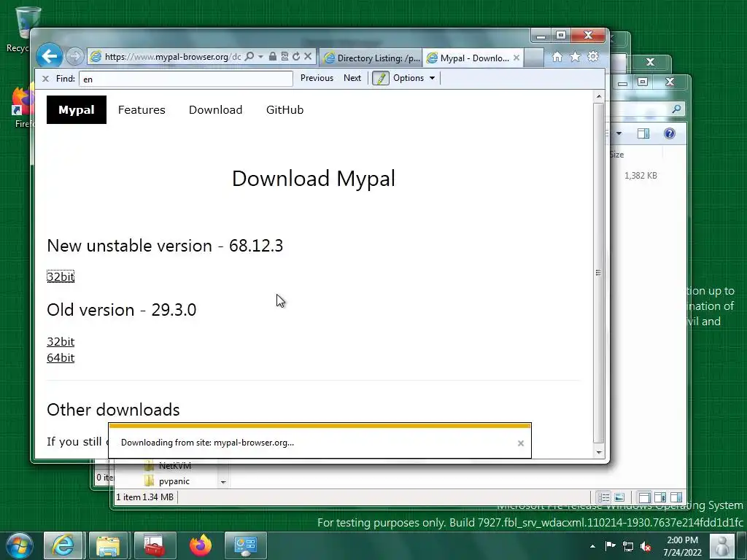Close the Find bar

coord(45,79)
